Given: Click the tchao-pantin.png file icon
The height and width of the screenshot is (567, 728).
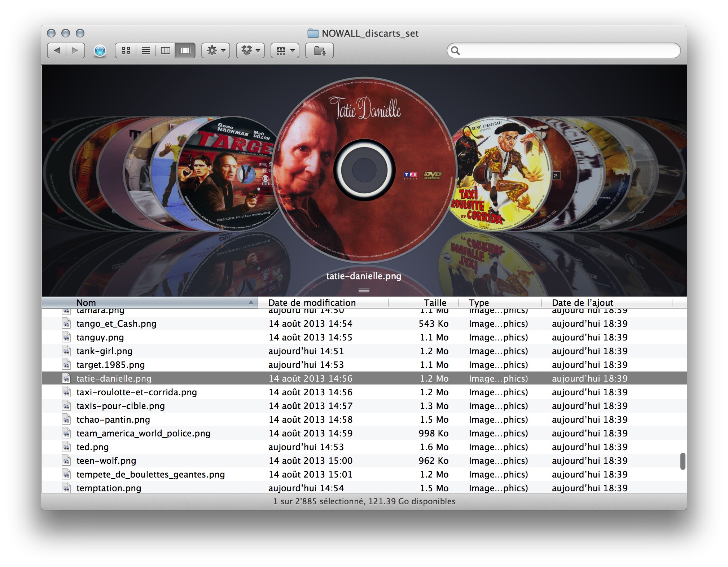Looking at the screenshot, I should [x=66, y=419].
